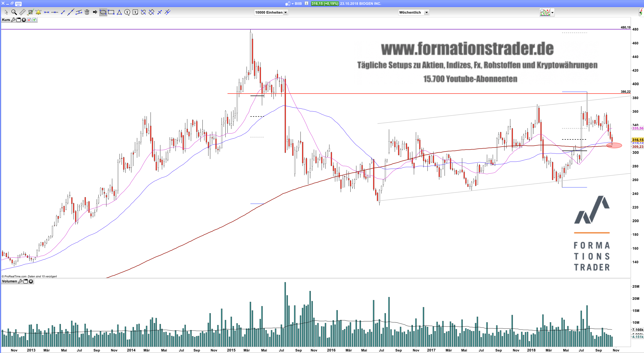Select the speech bubble text tool
The width and height of the screenshot is (644, 353).
[127, 12]
